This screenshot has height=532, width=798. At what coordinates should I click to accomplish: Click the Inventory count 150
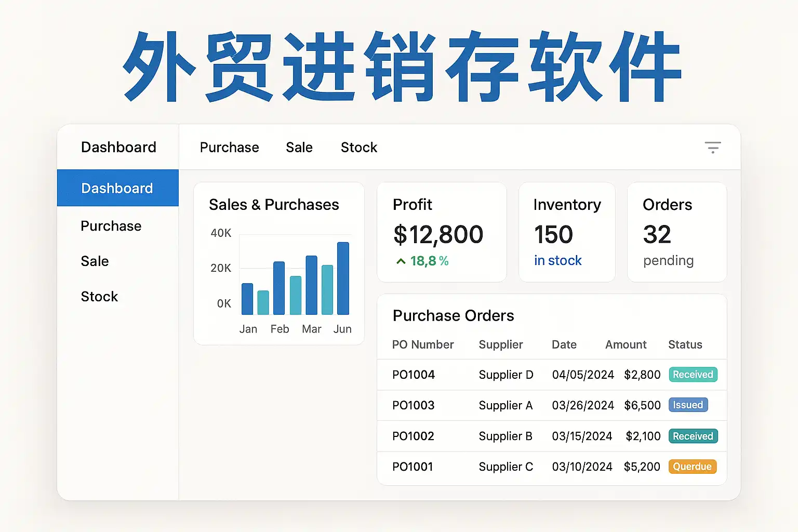point(553,235)
